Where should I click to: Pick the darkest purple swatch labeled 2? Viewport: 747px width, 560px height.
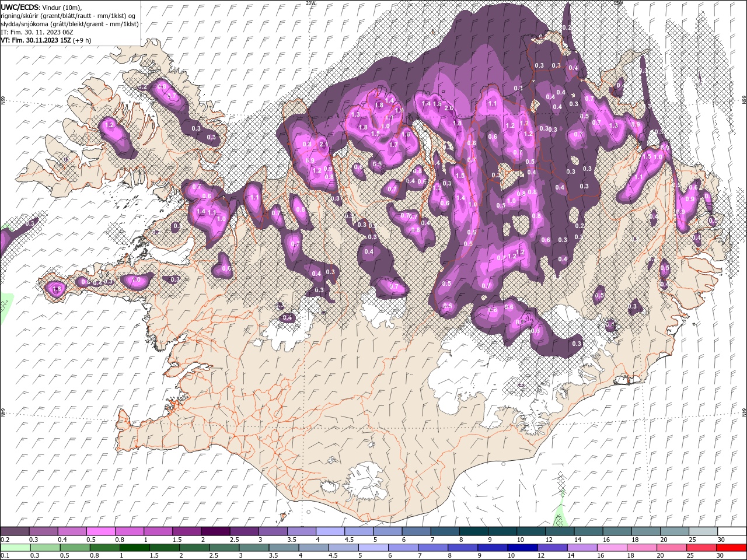[x=215, y=531]
